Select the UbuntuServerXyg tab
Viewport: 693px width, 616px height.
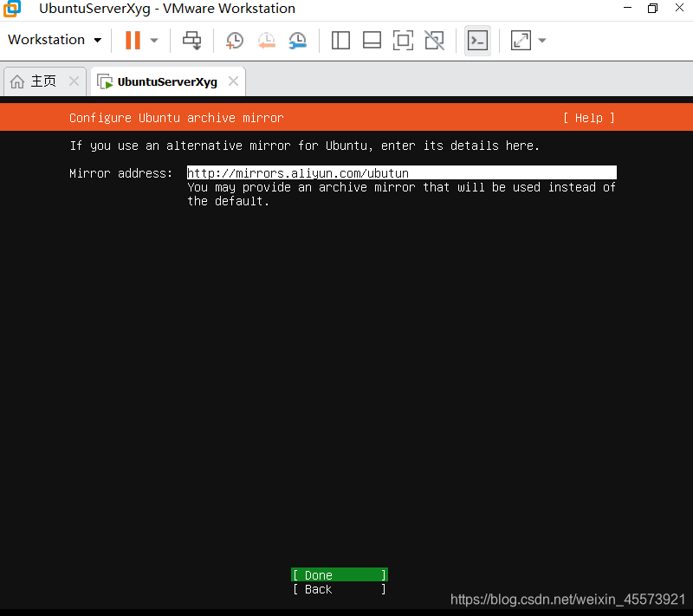point(168,81)
